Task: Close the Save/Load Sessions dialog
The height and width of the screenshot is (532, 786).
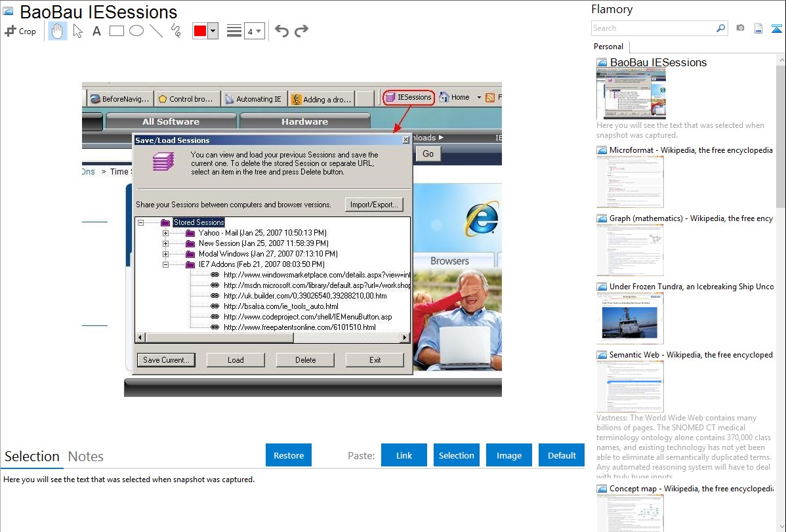Action: tap(405, 140)
